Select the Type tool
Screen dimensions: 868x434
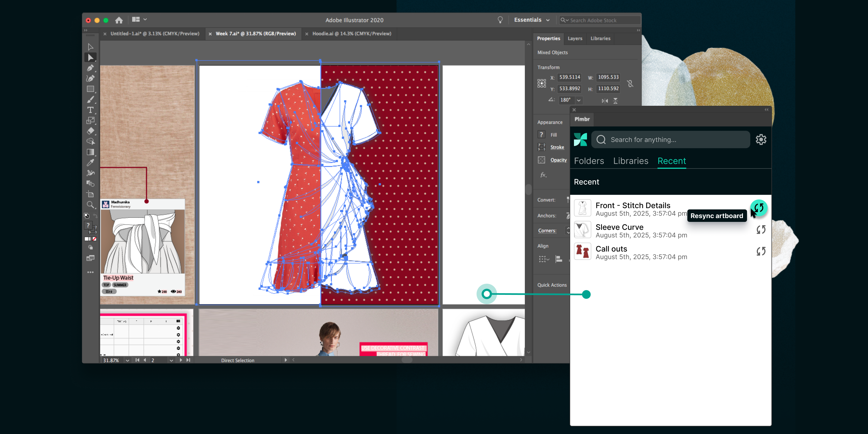coord(90,110)
